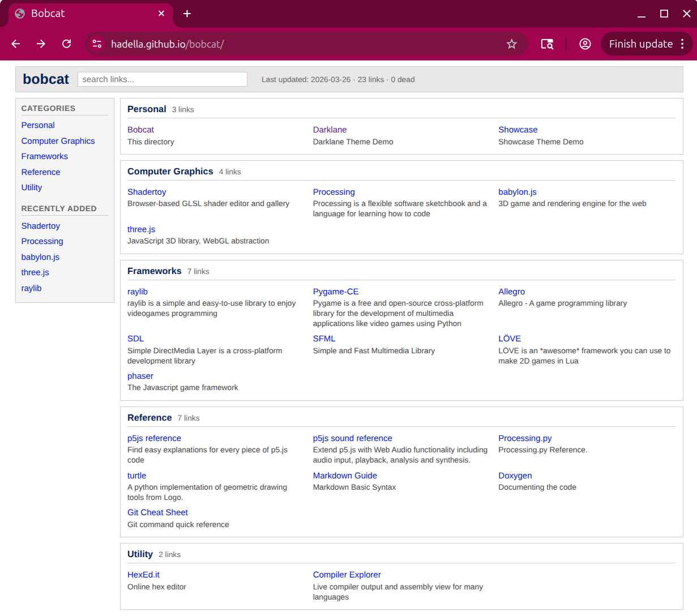Click the search links input field
The image size is (697, 616).
tap(162, 79)
